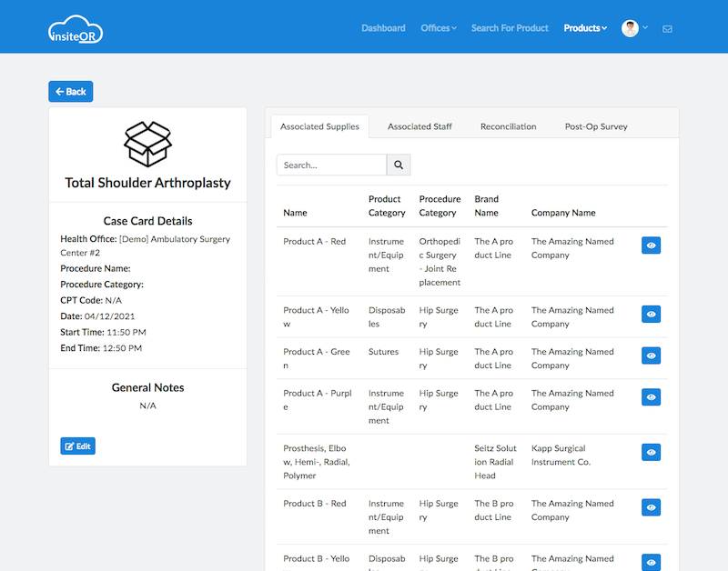The image size is (728, 571).
Task: Focus the supplies search input field
Action: (x=332, y=165)
